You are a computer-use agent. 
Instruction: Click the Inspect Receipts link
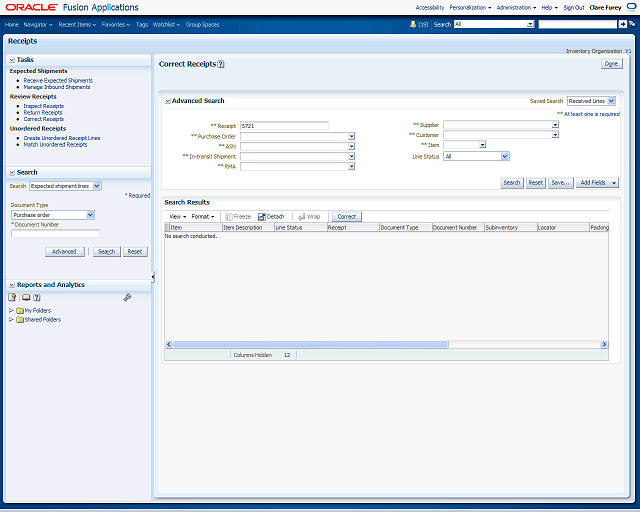click(44, 105)
